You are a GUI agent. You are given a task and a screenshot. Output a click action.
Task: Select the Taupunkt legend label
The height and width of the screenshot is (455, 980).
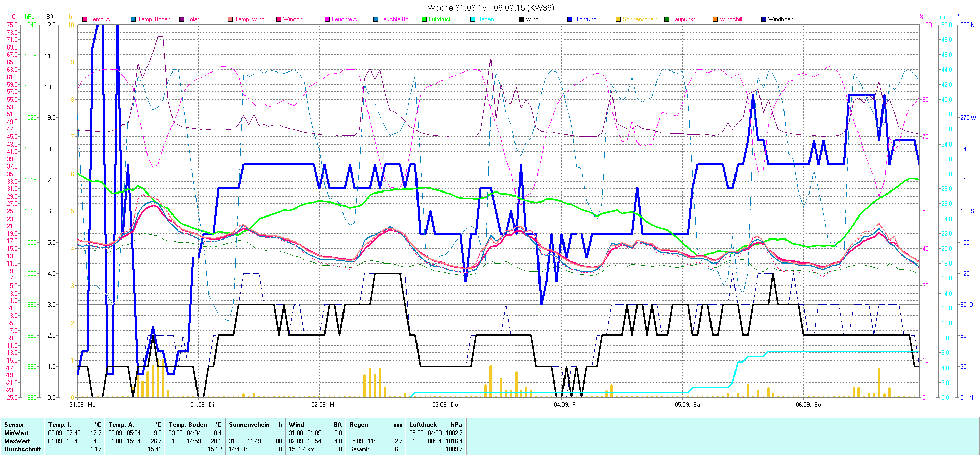click(683, 19)
